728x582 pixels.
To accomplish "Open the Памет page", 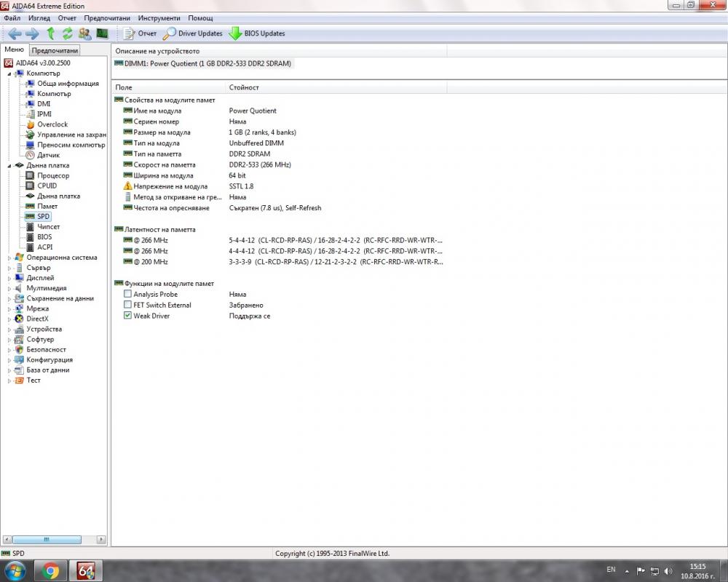I will pos(47,206).
